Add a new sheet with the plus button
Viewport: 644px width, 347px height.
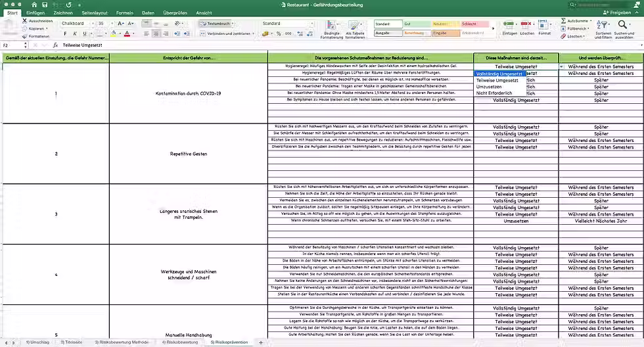pyautogui.click(x=261, y=342)
